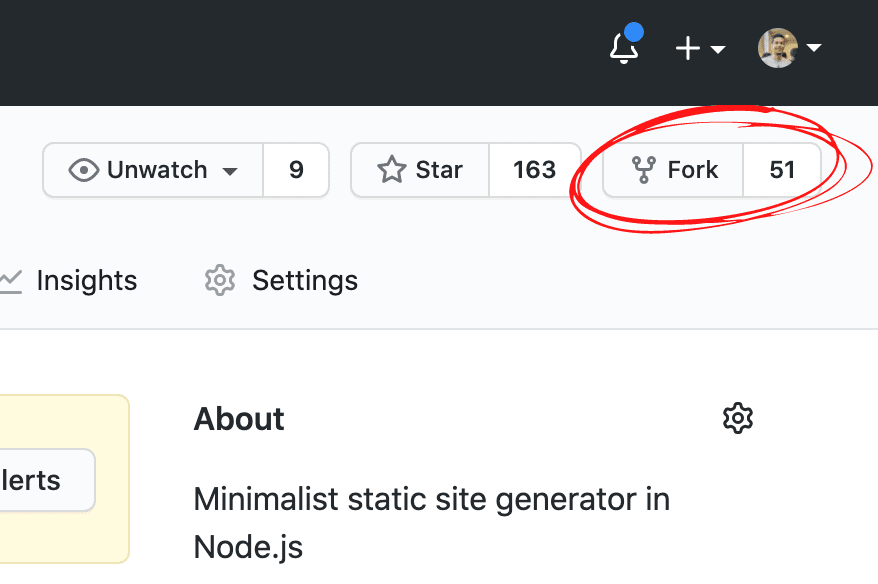The image size is (878, 584).
Task: Click the star icon next to Star
Action: click(391, 169)
